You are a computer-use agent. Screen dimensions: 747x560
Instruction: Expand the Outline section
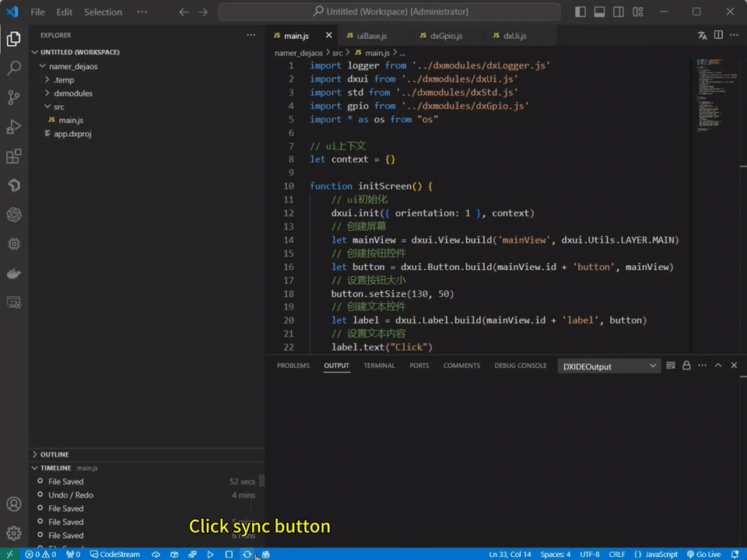coord(54,454)
